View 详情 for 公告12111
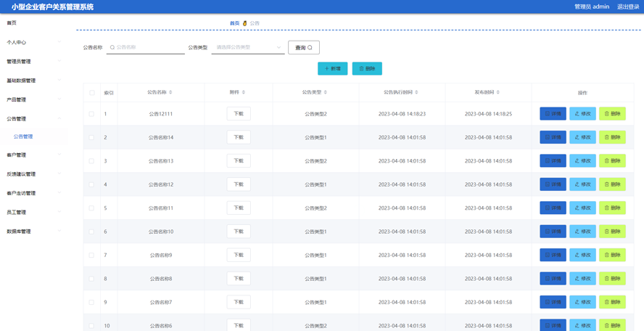 coord(553,114)
